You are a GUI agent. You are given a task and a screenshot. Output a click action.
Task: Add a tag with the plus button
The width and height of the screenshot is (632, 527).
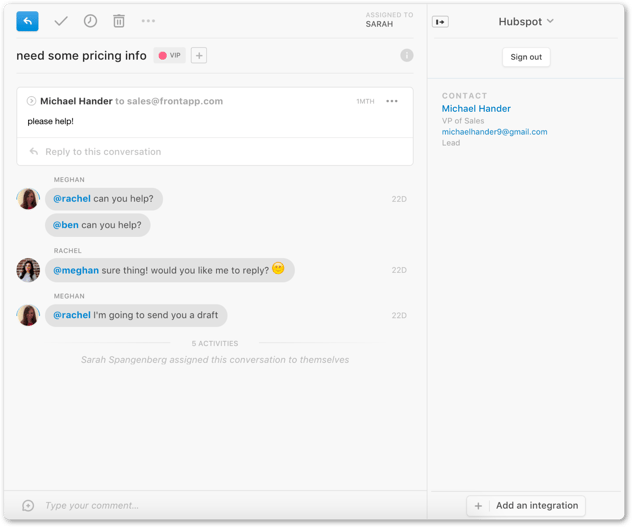click(x=199, y=56)
